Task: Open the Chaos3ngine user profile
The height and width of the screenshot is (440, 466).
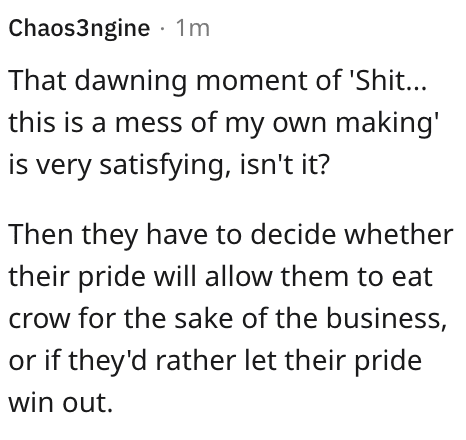Action: (x=79, y=28)
